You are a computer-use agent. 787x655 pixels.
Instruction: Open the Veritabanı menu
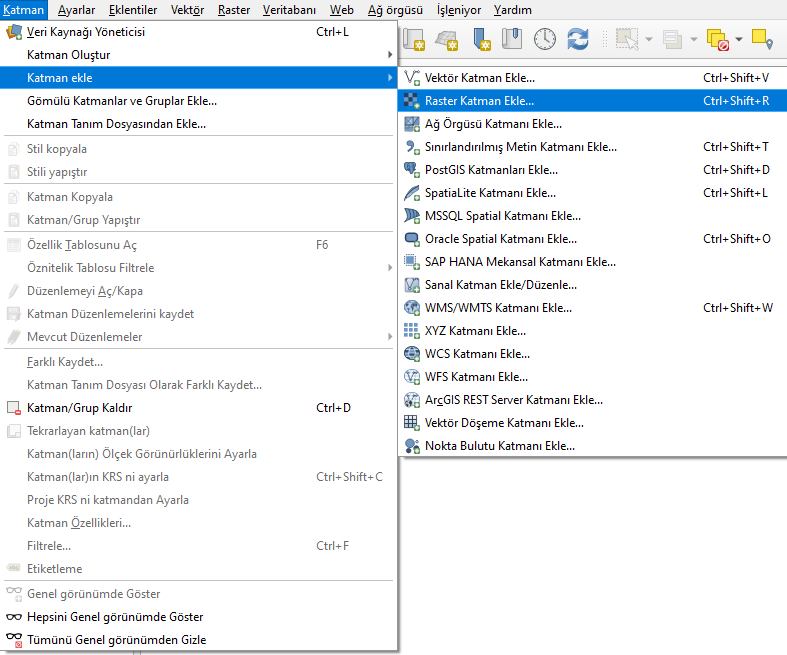pyautogui.click(x=290, y=10)
